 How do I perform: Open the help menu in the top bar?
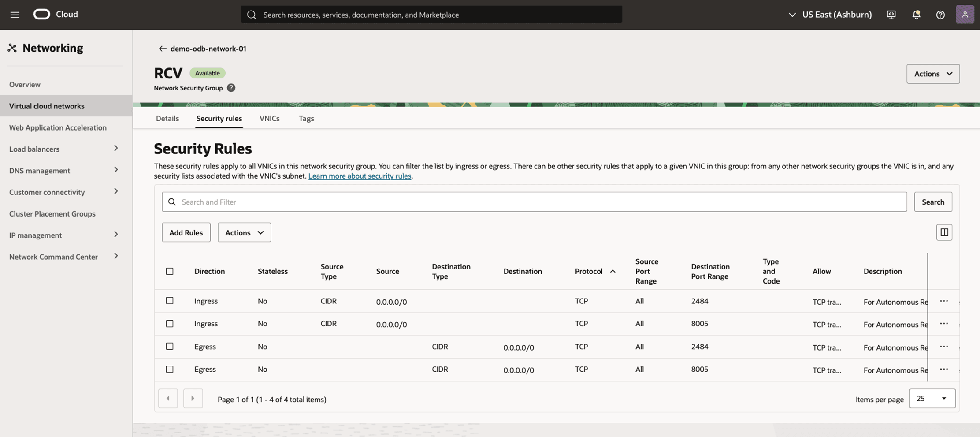tap(940, 15)
